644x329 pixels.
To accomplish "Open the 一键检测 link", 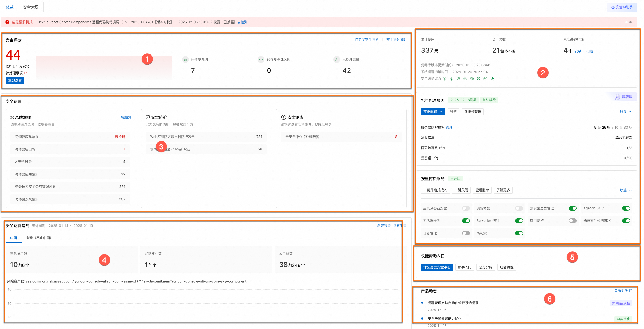I will 125,117.
